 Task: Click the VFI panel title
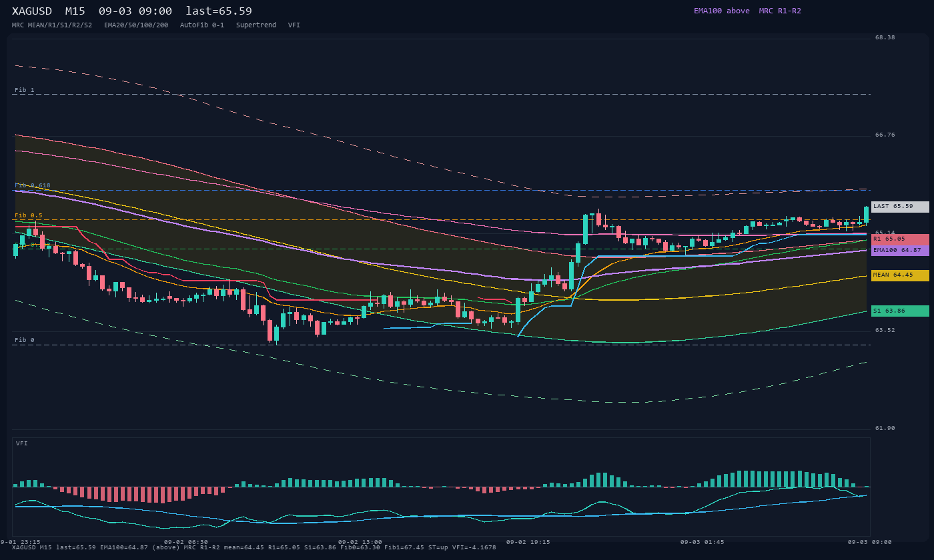click(x=22, y=443)
